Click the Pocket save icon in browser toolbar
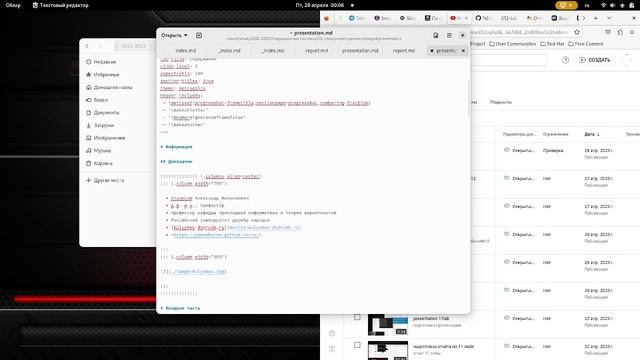Screen dimensions: 640x360 point(608,32)
